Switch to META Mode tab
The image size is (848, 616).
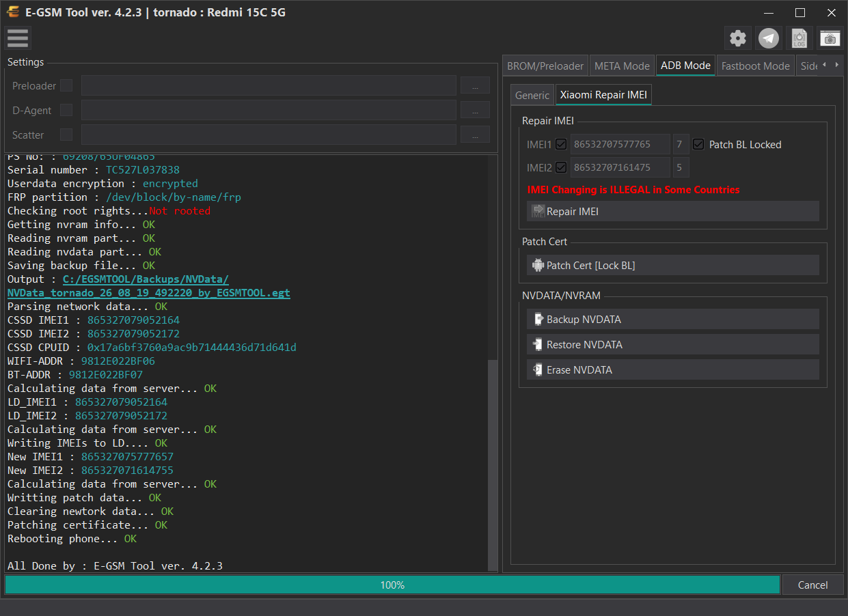pos(622,66)
